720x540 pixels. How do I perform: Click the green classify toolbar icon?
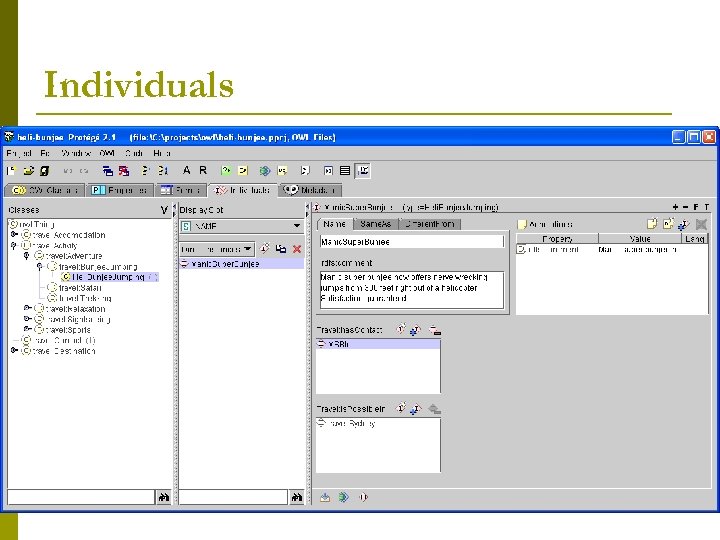click(x=226, y=171)
